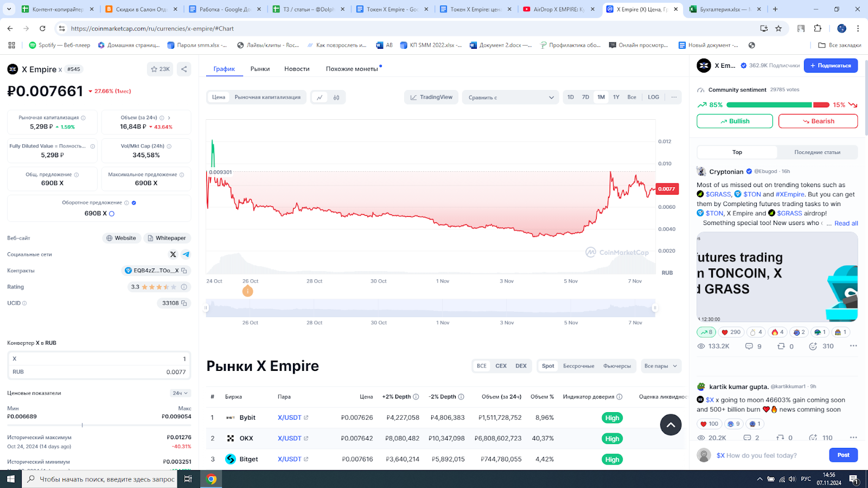The width and height of the screenshot is (868, 488).
Task: Copy the EQB4zZ contract address
Action: pos(185,270)
